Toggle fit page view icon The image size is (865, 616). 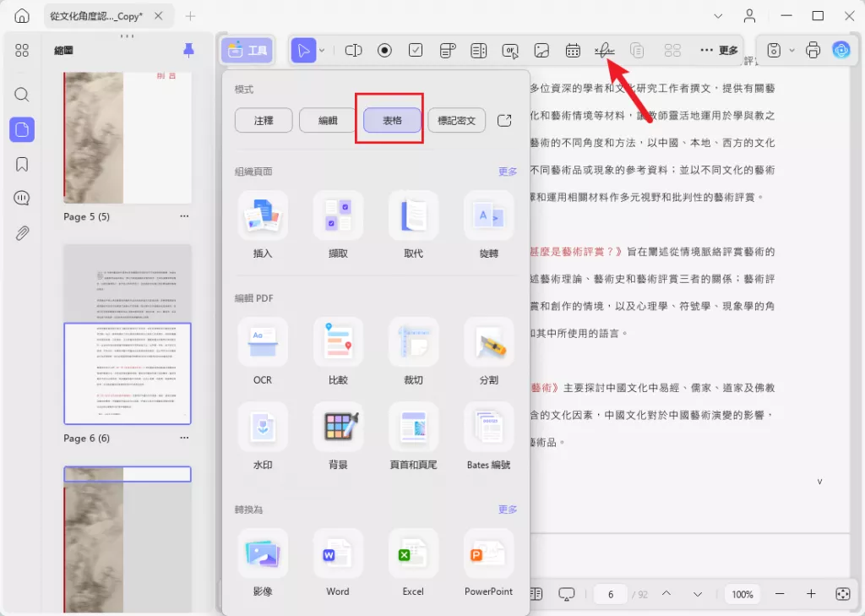(x=843, y=594)
